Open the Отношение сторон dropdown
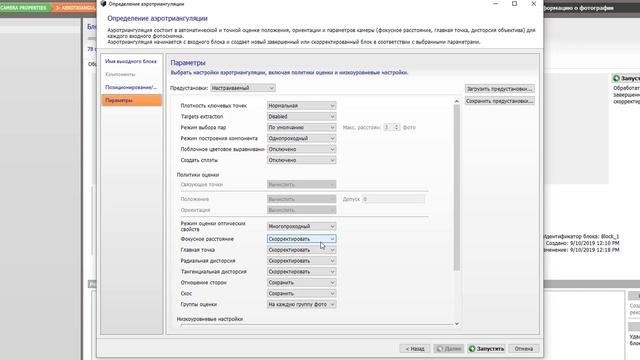The image size is (640, 360). tap(302, 282)
